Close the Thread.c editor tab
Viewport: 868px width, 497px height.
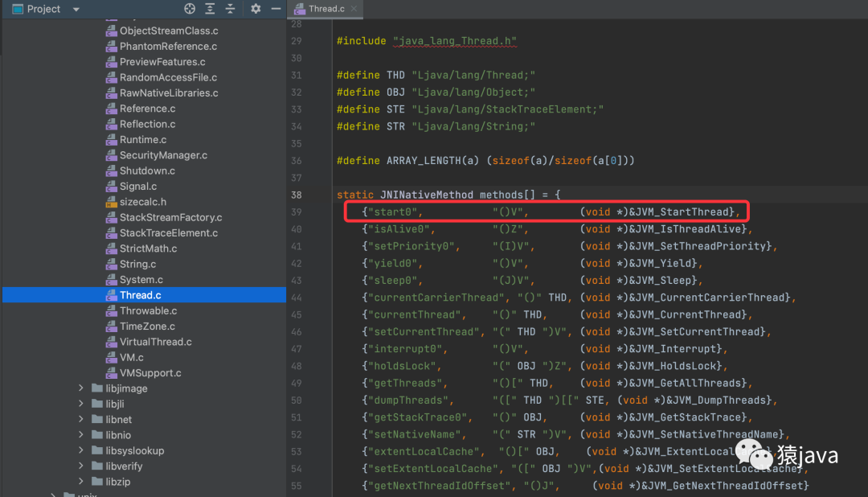pyautogui.click(x=354, y=8)
